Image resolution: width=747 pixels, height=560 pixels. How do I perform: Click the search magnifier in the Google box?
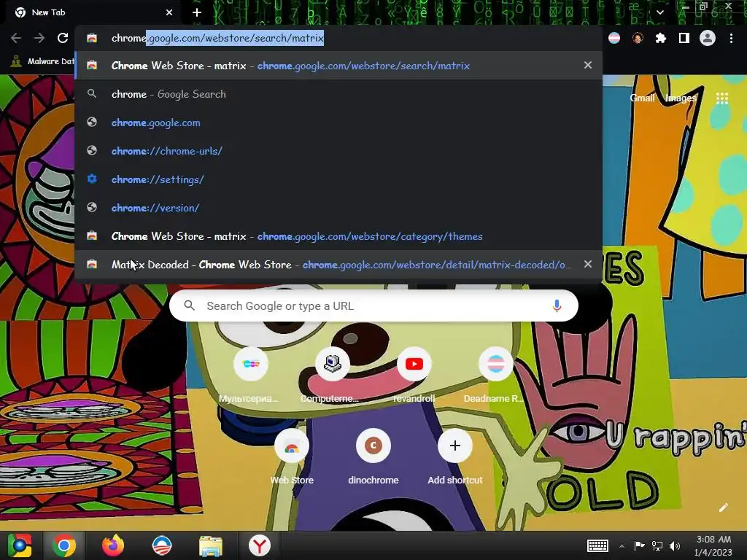point(189,306)
